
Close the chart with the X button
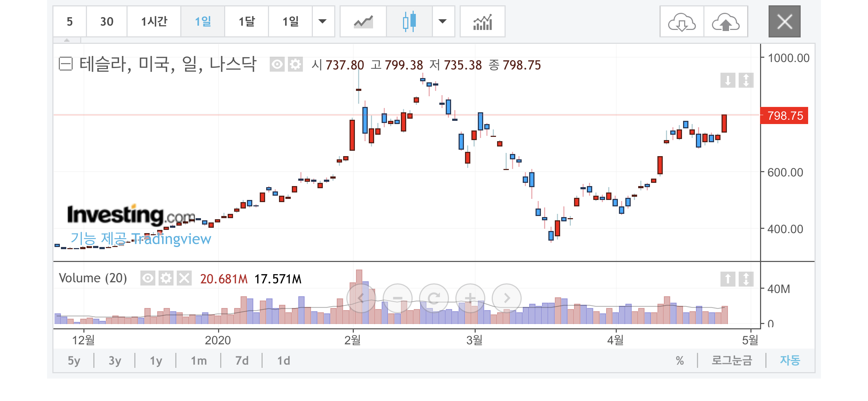[785, 21]
